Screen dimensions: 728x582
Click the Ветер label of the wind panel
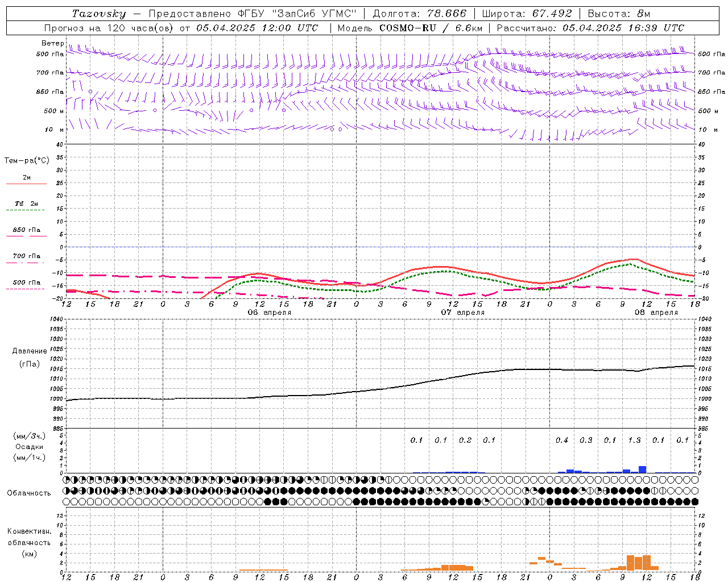tap(53, 43)
